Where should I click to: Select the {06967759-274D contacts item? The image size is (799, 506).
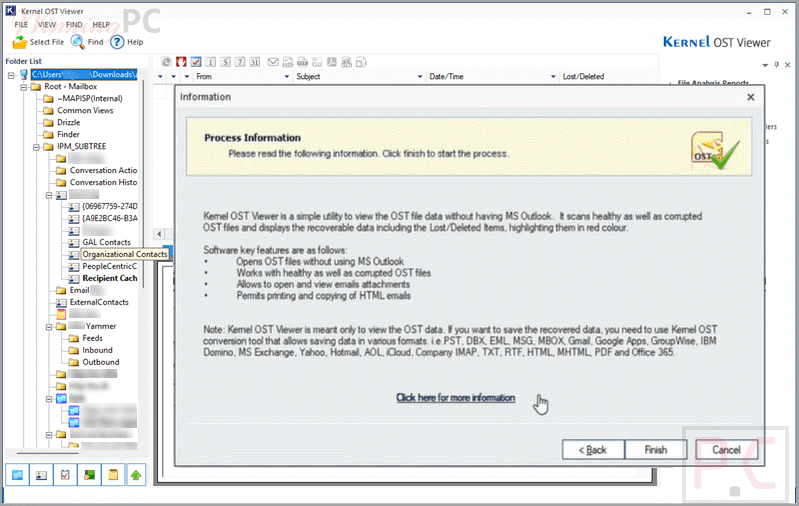point(110,206)
